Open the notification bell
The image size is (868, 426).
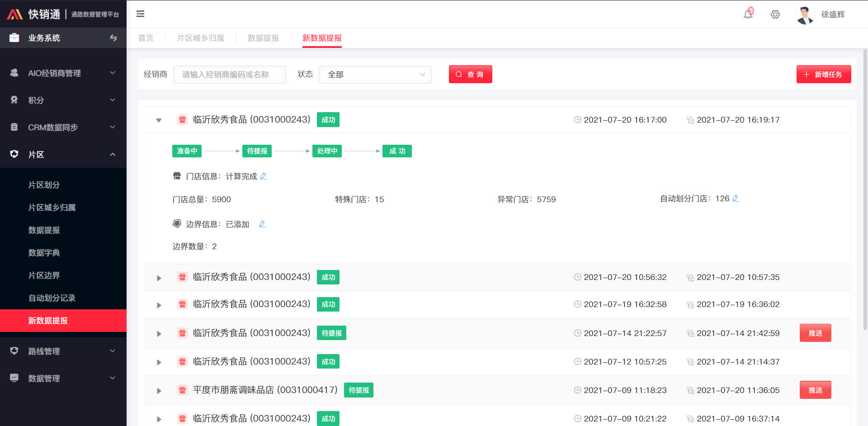(x=748, y=14)
